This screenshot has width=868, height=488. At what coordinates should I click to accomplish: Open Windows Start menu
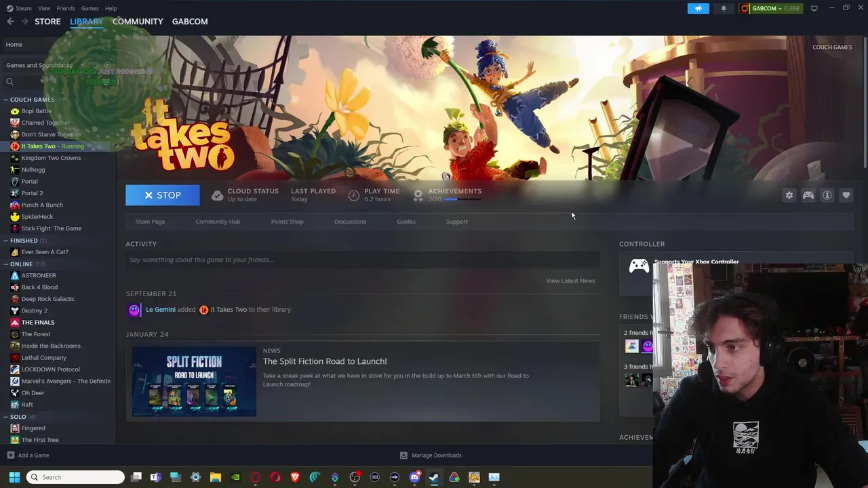pos(14,477)
